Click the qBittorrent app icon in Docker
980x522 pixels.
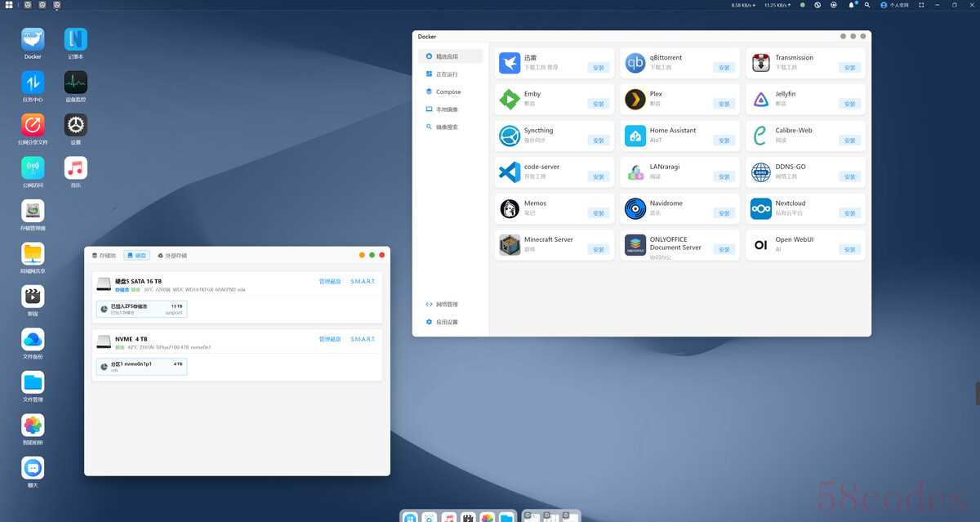click(635, 63)
